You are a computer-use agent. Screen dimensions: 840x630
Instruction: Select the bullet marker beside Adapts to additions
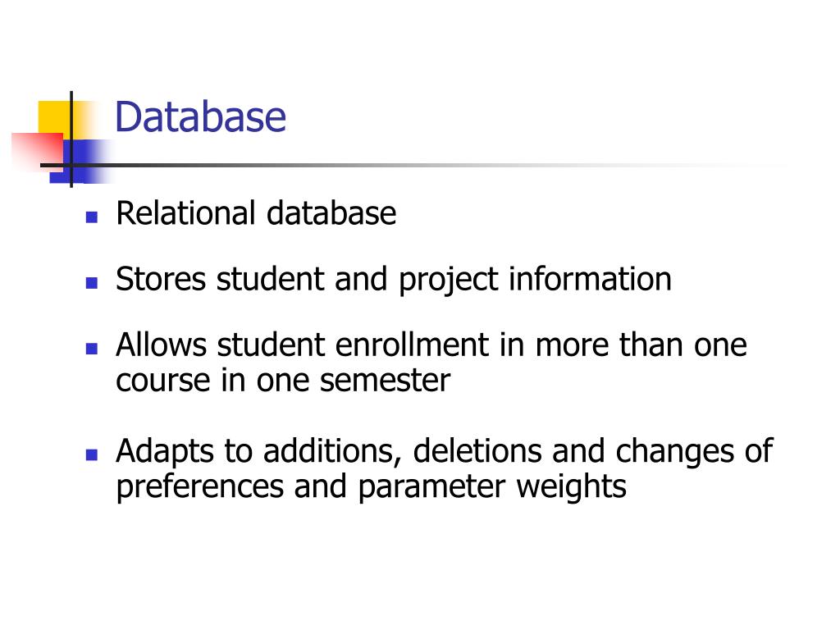pos(92,454)
